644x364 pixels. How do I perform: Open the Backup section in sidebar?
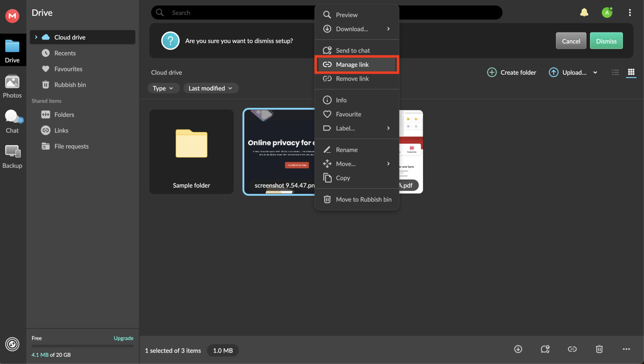click(12, 155)
